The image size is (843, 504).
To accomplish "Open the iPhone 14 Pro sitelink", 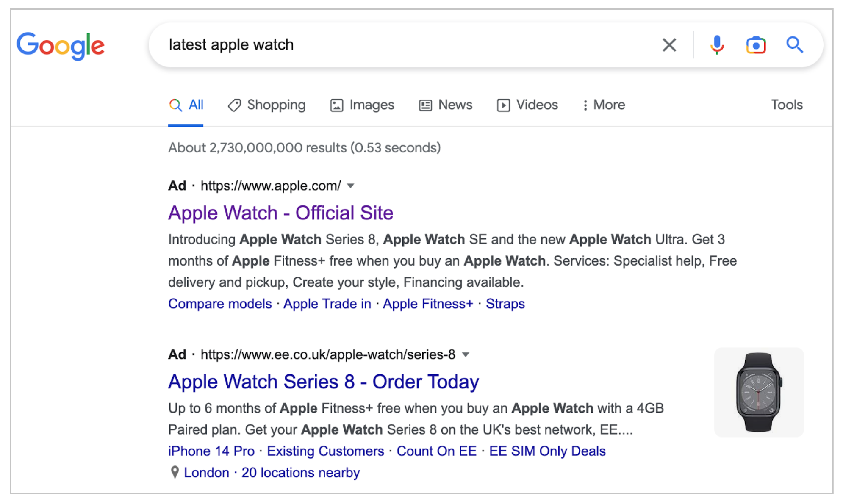I will 211,451.
